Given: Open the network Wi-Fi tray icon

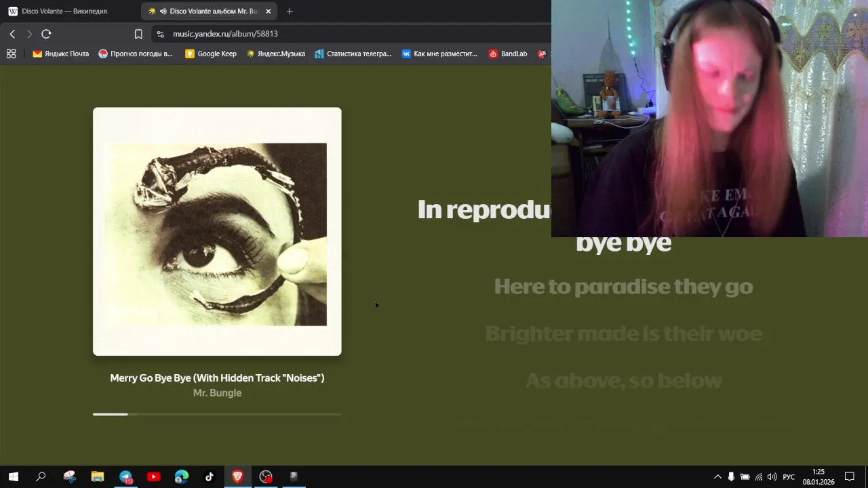Looking at the screenshot, I should click(759, 477).
